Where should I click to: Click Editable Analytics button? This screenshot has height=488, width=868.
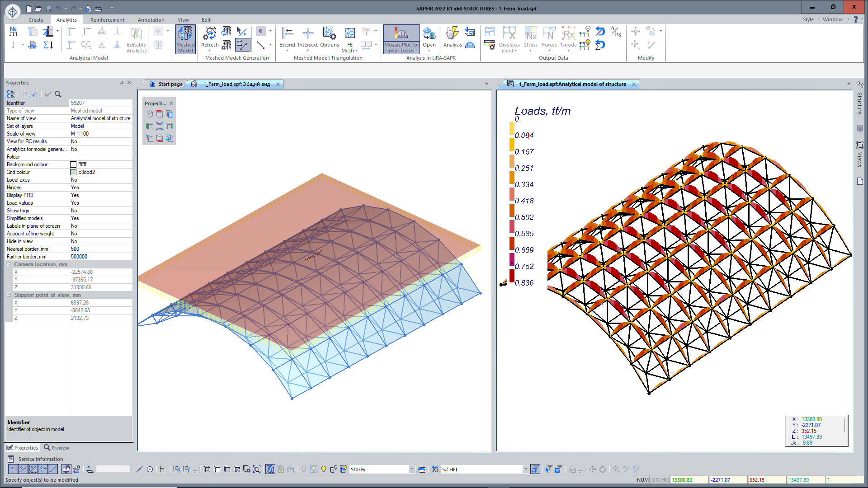click(137, 39)
